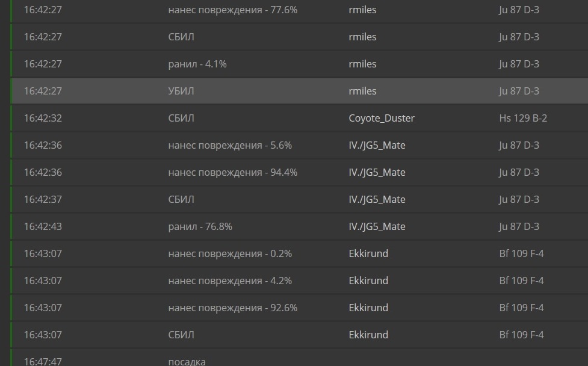Click Bf 109 F-4 in the 92.6% damage row

521,308
